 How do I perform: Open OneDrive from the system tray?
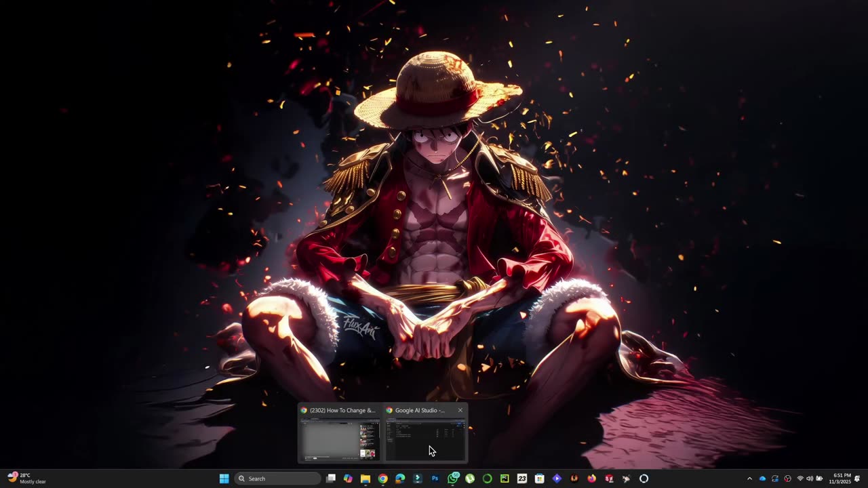coord(762,479)
